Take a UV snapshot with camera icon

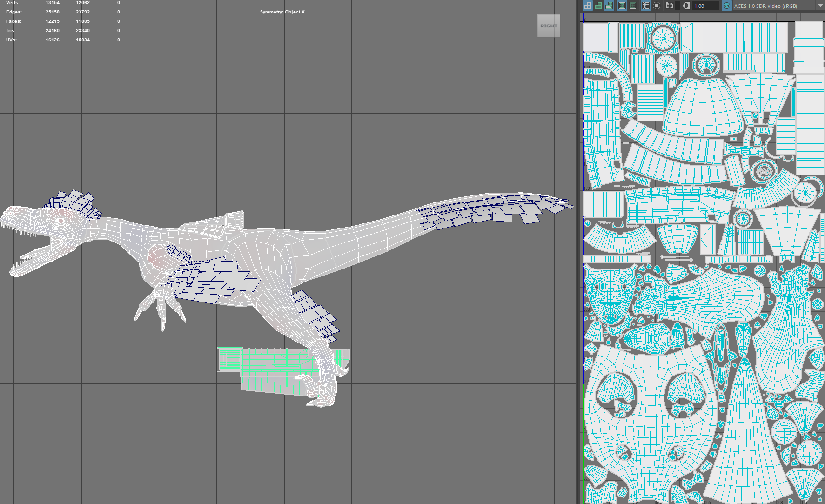670,6
